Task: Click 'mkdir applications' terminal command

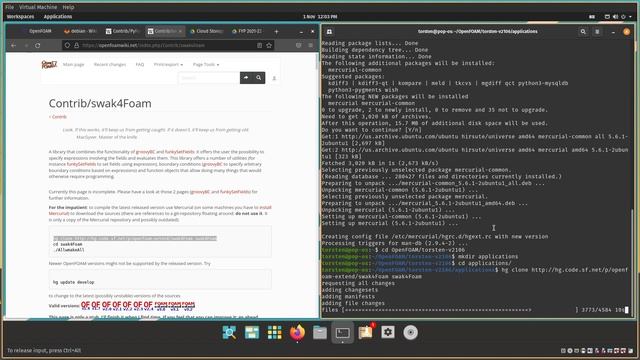Action: (x=488, y=257)
